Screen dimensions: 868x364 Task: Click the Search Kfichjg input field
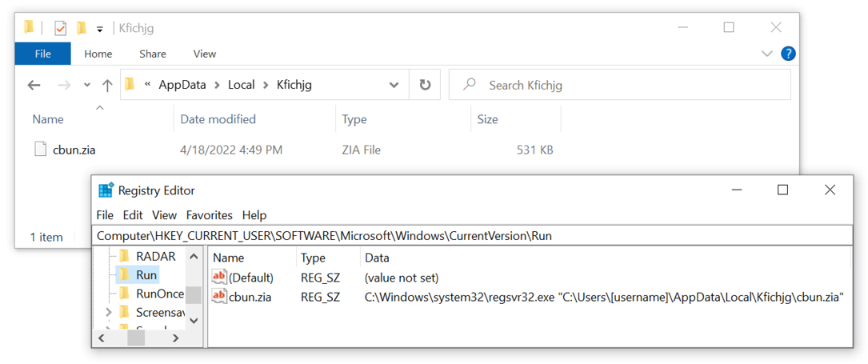coord(619,85)
